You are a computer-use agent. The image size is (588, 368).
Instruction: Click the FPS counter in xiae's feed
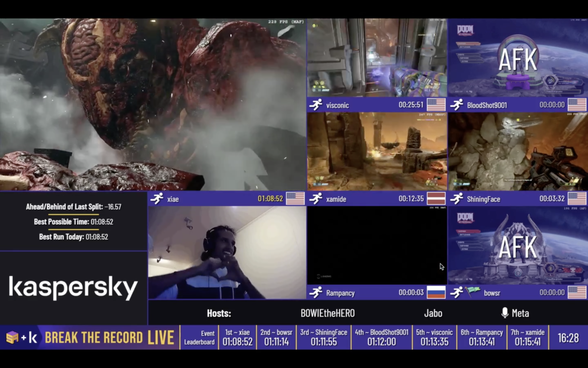[x=286, y=22]
